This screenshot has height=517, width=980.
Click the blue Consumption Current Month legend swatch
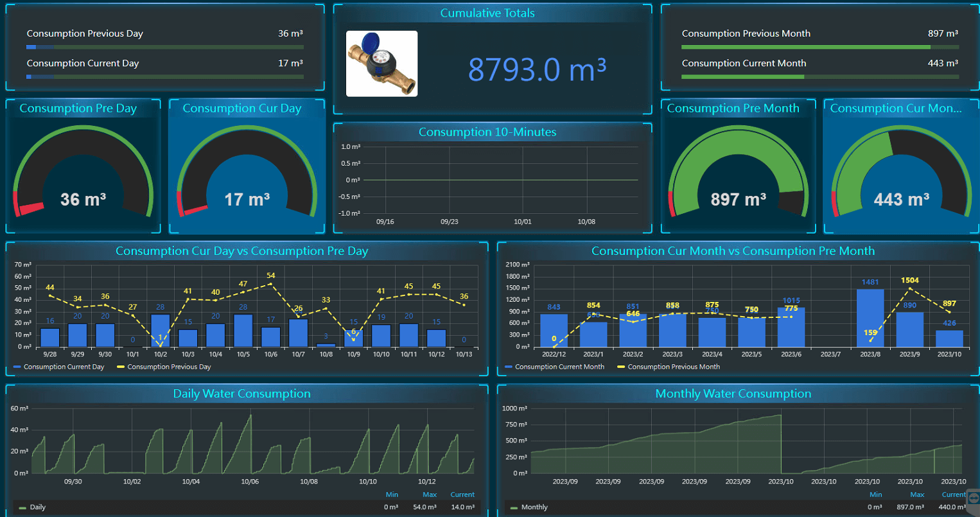click(509, 367)
